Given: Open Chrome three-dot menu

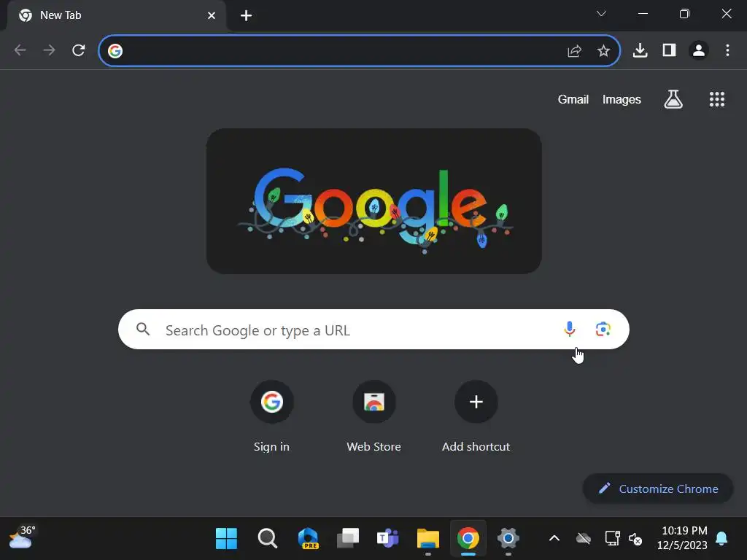Looking at the screenshot, I should click(x=727, y=50).
